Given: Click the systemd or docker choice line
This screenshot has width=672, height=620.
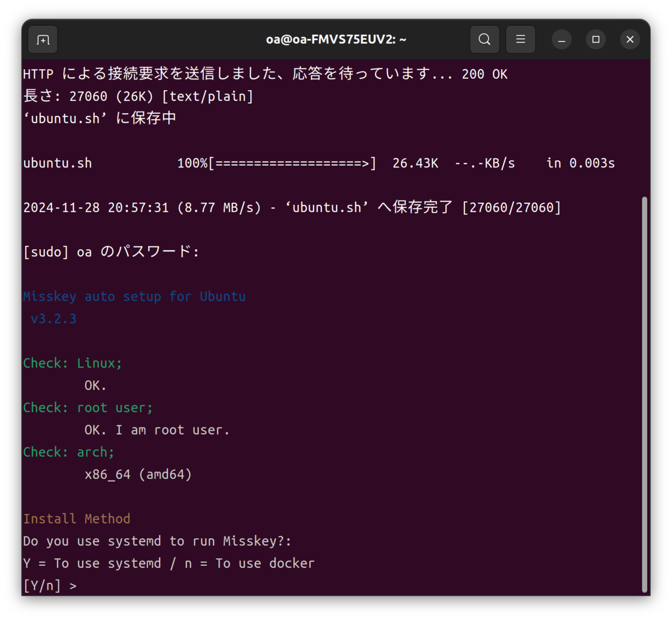Looking at the screenshot, I should [169, 563].
